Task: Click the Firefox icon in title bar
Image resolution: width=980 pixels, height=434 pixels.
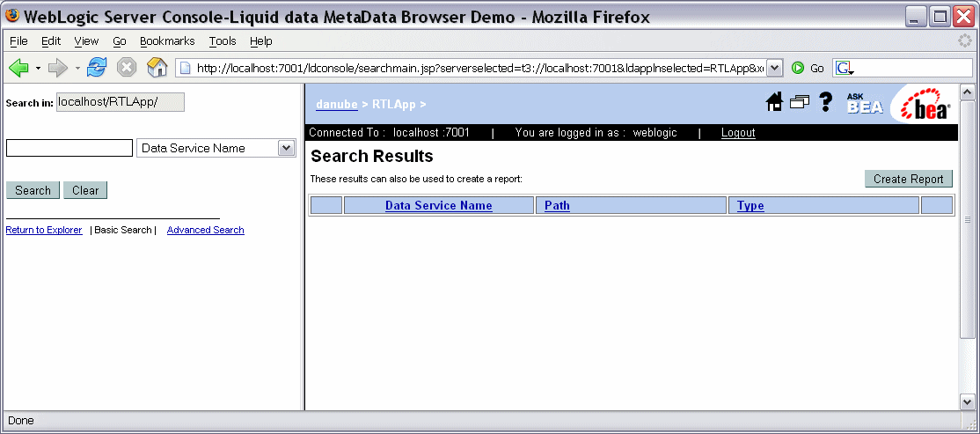Action: pos(11,16)
